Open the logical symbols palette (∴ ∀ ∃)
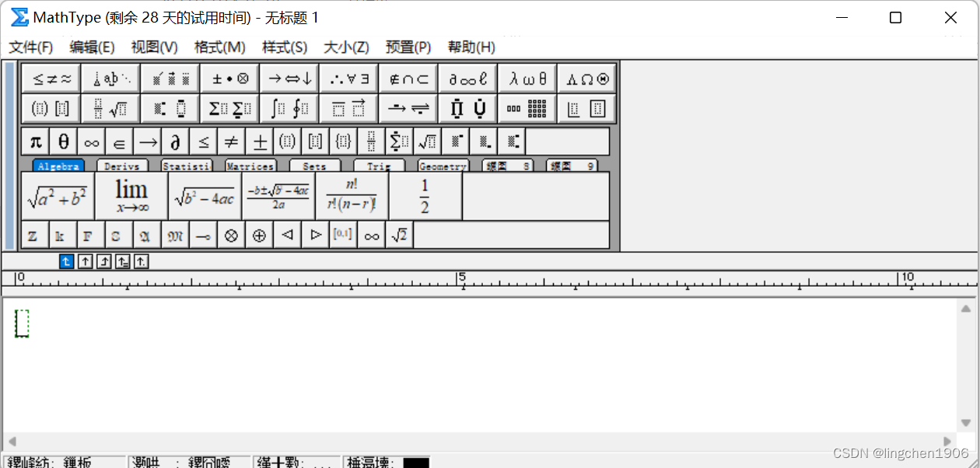This screenshot has height=468, width=980. [348, 79]
